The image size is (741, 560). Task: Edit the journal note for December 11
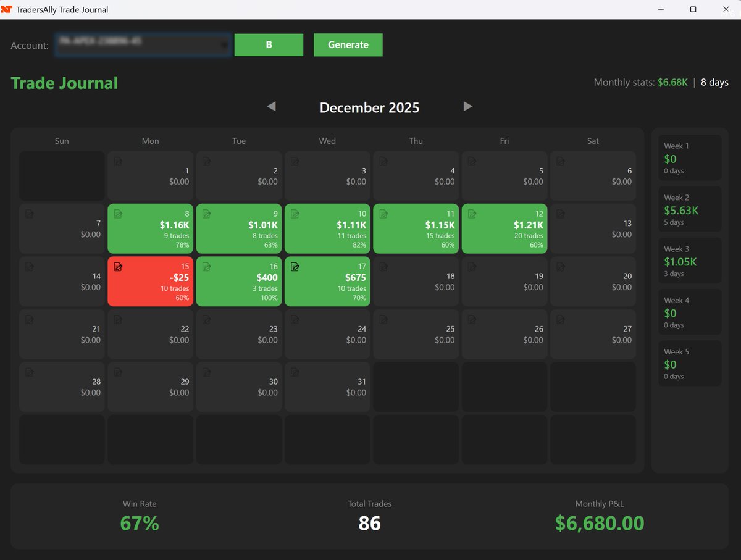tap(383, 214)
